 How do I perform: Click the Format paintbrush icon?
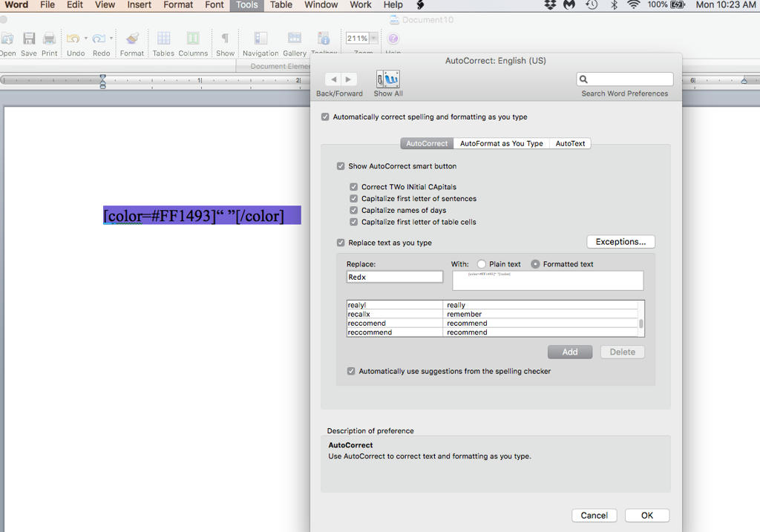pos(132,39)
